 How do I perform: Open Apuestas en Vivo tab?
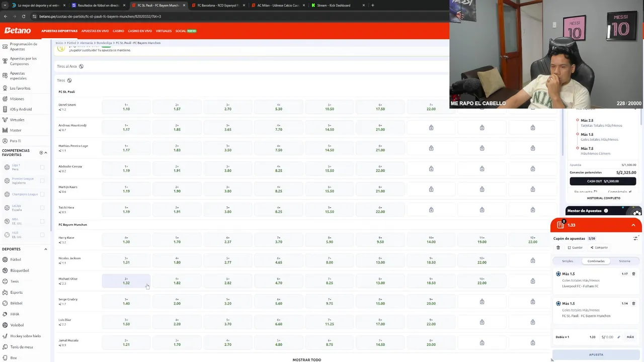tap(95, 31)
